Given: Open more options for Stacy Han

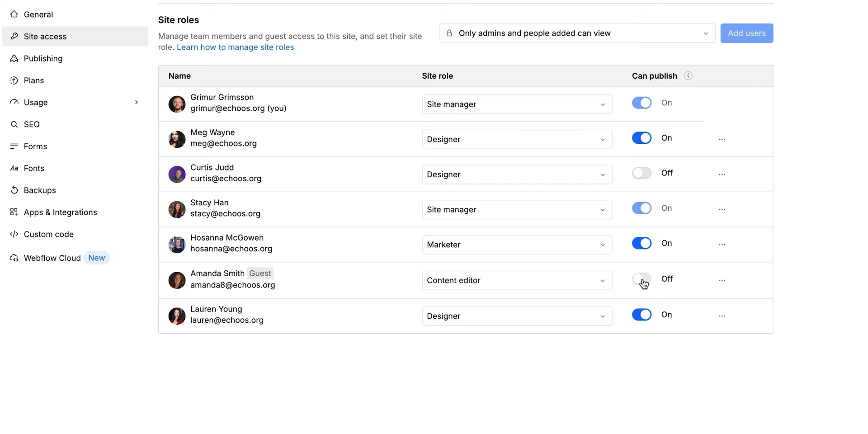Looking at the screenshot, I should point(722,209).
